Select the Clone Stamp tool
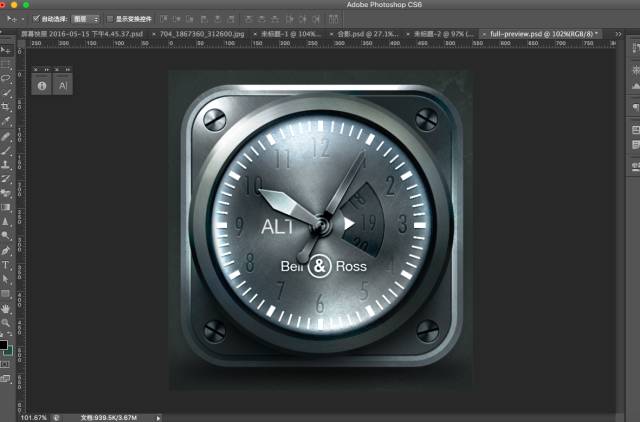The width and height of the screenshot is (640, 422). [5, 165]
